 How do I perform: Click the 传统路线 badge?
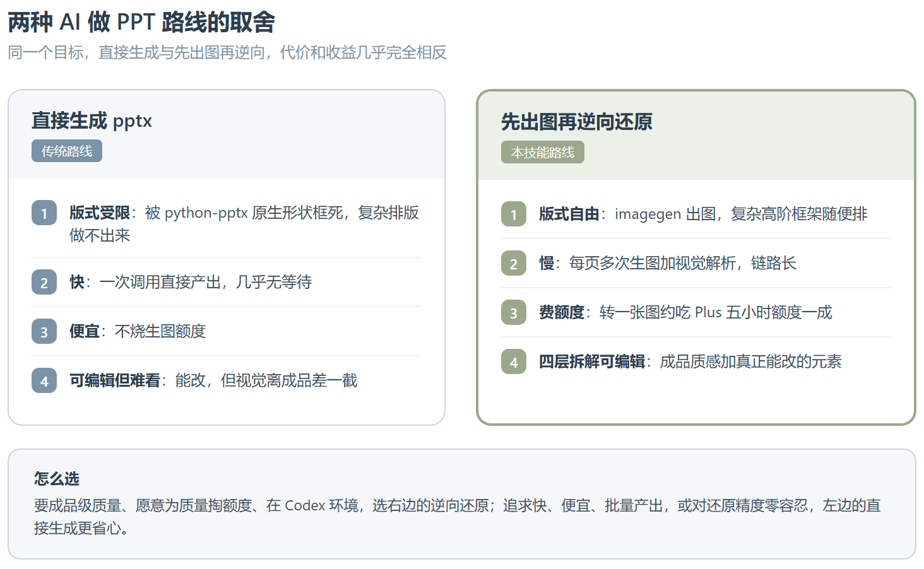67,151
